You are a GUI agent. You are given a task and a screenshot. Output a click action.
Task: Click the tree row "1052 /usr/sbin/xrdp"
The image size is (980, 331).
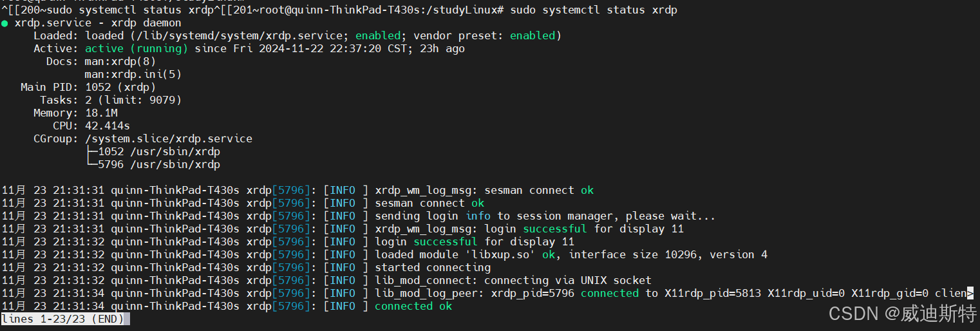159,152
